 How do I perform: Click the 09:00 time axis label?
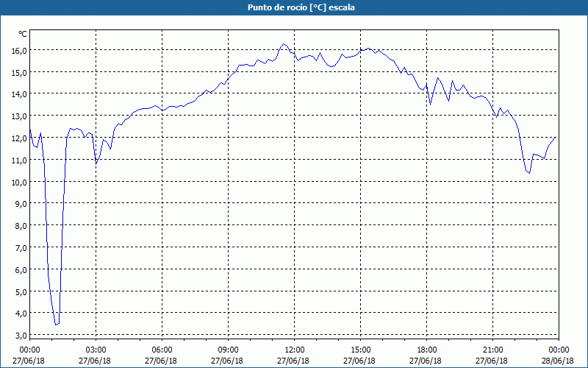(228, 350)
